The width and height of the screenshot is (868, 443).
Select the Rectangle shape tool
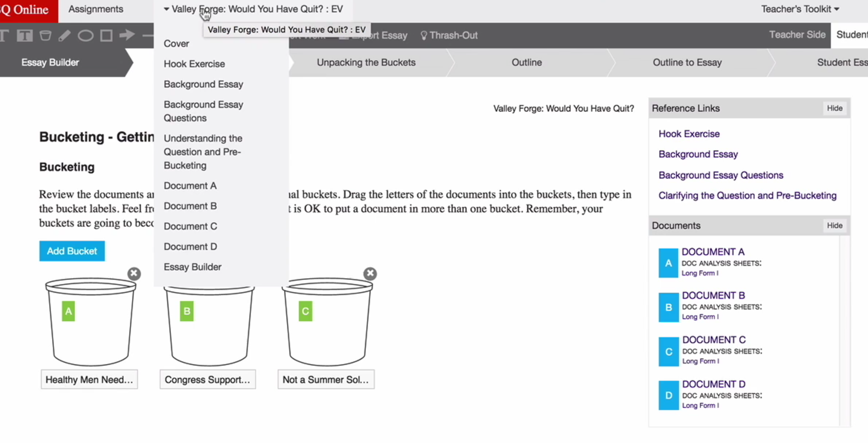pyautogui.click(x=106, y=35)
